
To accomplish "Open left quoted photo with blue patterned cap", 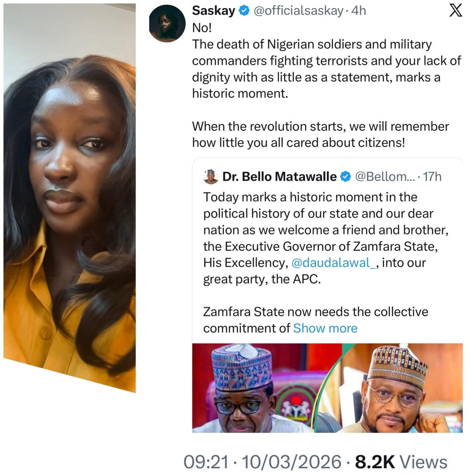I will pyautogui.click(x=253, y=388).
